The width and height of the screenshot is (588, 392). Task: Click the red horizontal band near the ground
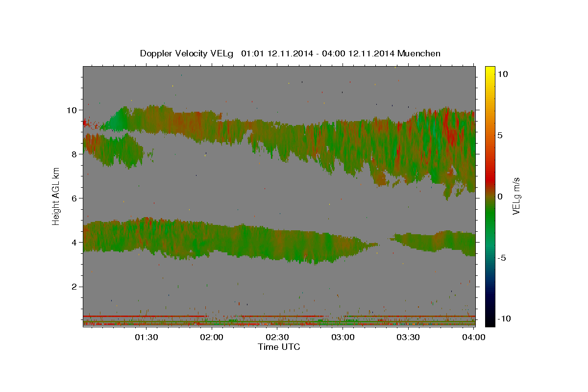point(145,316)
